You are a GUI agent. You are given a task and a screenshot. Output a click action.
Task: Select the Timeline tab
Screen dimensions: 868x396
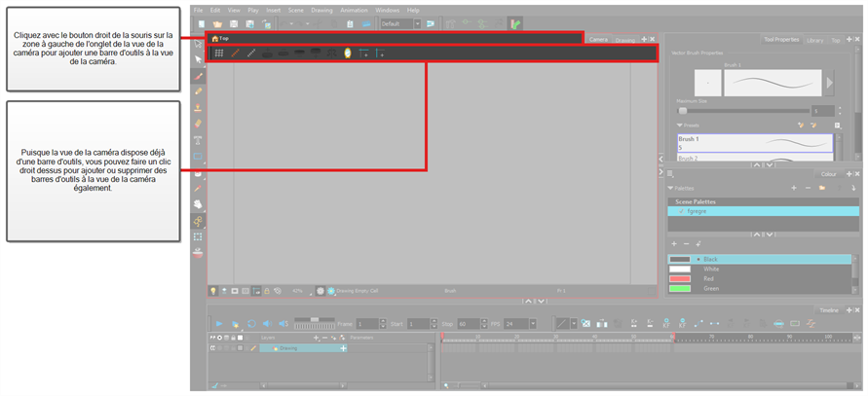click(829, 310)
